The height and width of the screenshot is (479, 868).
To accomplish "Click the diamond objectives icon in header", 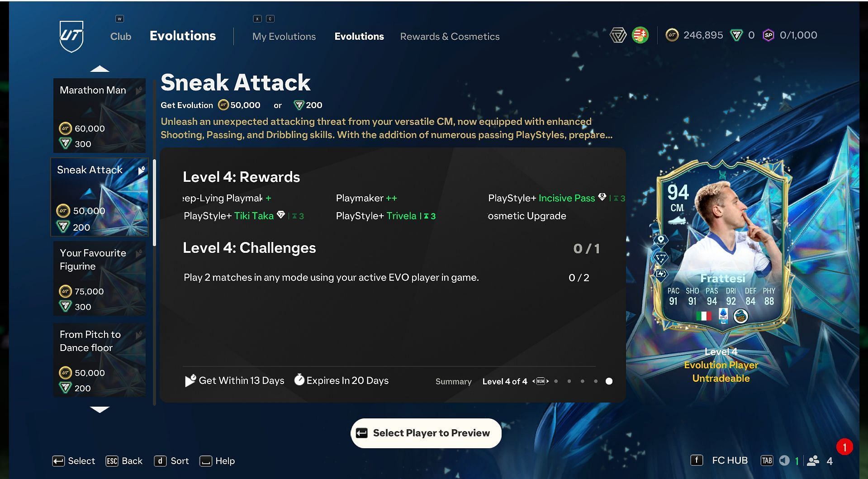I will 618,35.
